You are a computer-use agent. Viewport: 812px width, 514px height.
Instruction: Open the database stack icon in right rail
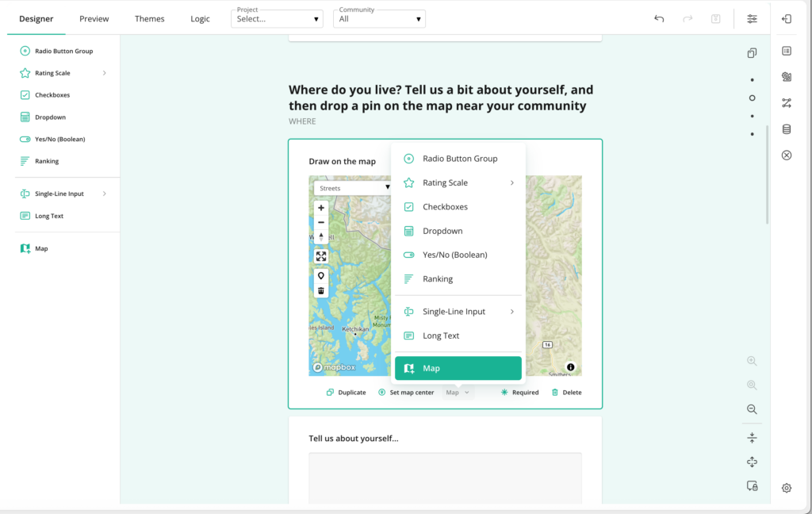787,129
